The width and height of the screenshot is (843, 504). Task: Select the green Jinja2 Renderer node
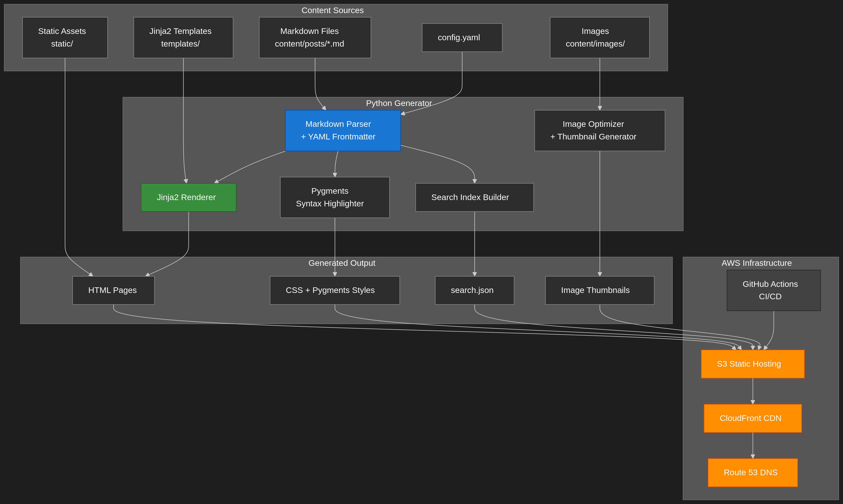[x=188, y=197]
